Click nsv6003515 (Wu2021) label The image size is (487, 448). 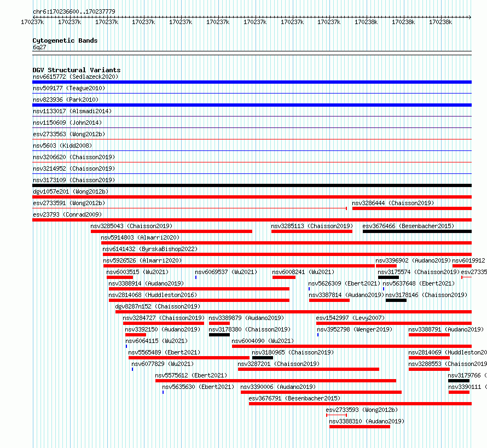[137, 272]
